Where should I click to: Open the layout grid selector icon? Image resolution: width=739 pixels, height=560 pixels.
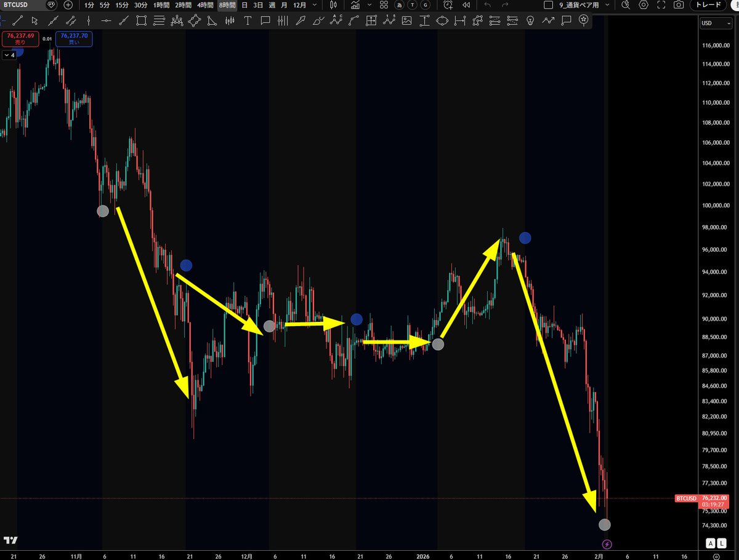point(384,5)
